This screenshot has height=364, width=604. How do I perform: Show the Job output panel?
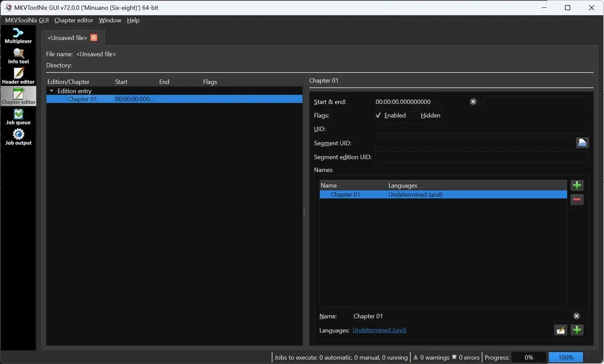(18, 137)
